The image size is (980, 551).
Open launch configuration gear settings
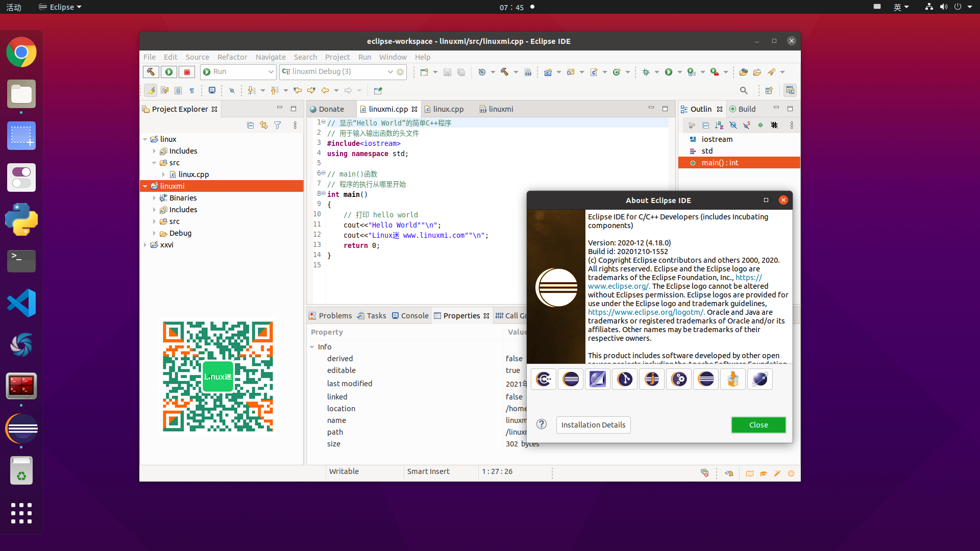(401, 72)
